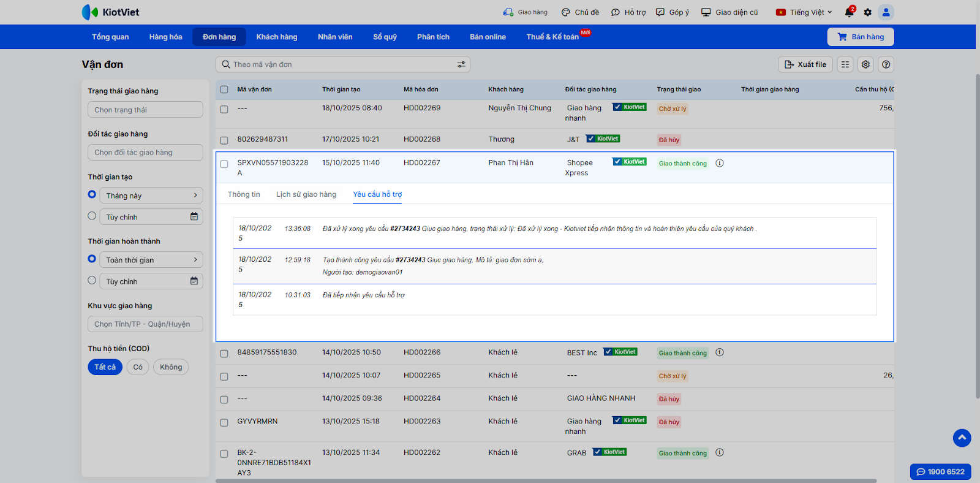Open the settings gear in top bar
980x483 pixels.
point(867,12)
